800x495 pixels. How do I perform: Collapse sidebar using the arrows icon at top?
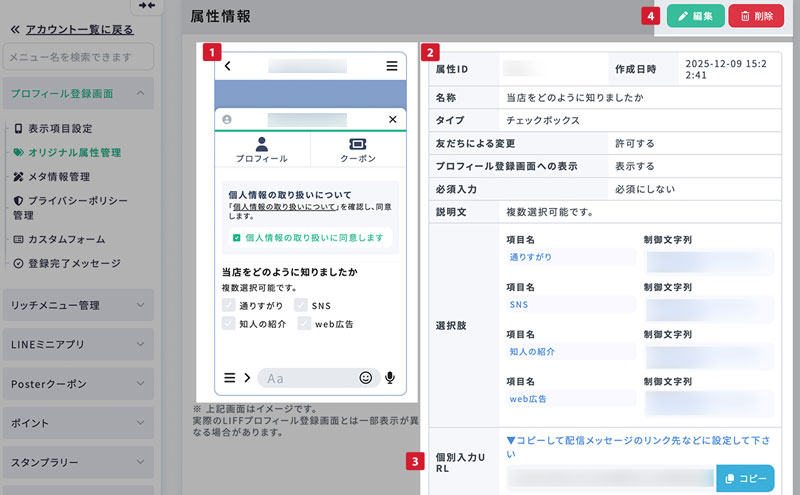click(x=146, y=7)
